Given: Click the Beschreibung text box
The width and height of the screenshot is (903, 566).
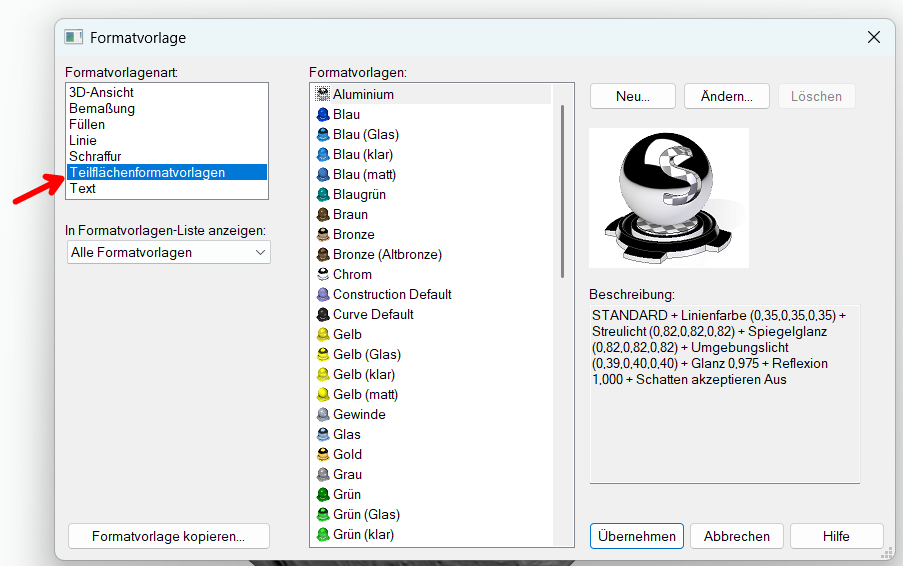Looking at the screenshot, I should click(724, 394).
